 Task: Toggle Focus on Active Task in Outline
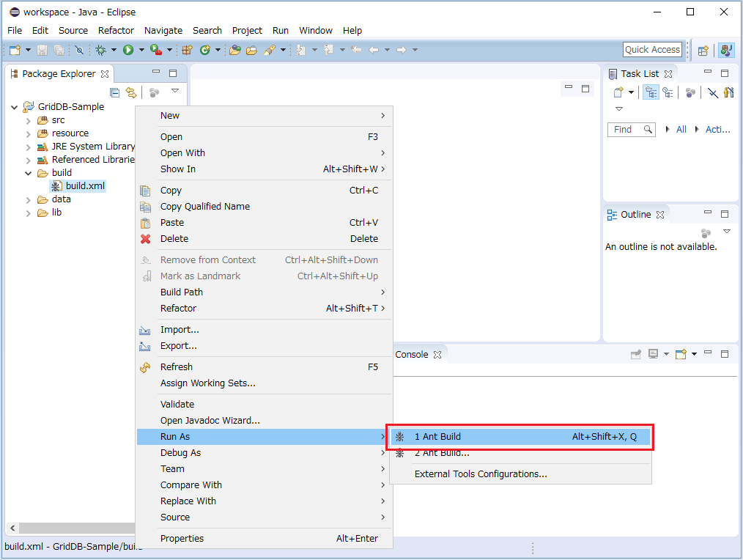tap(706, 233)
